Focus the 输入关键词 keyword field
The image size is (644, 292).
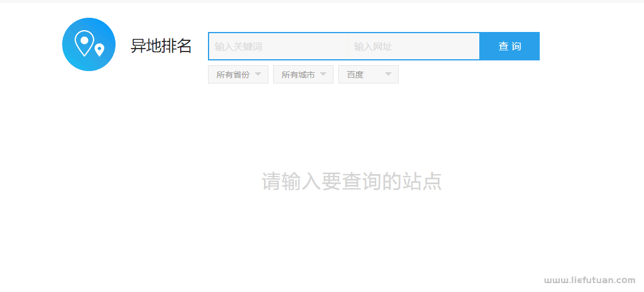278,46
